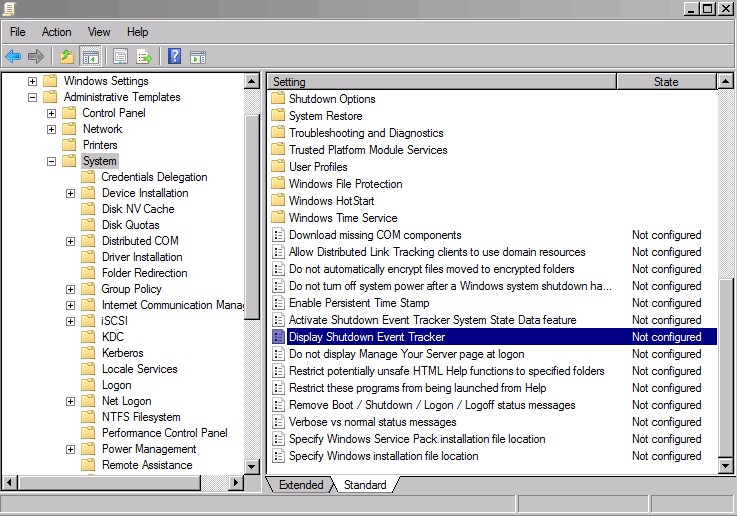Select Remote Assistance in the tree
Screen dimensions: 737x516
click(x=147, y=464)
